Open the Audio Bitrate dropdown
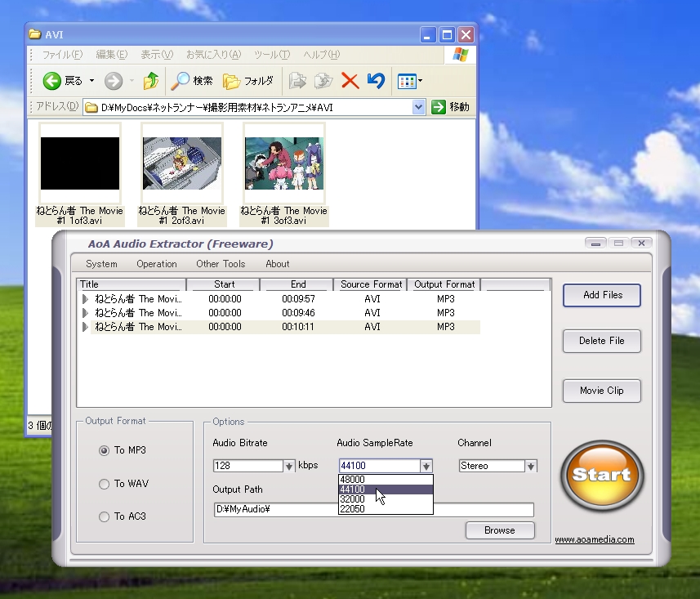This screenshot has width=700, height=599. tap(289, 467)
